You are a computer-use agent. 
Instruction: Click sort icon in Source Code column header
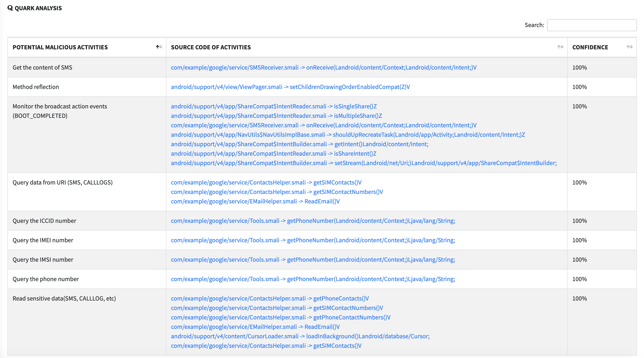coord(560,47)
